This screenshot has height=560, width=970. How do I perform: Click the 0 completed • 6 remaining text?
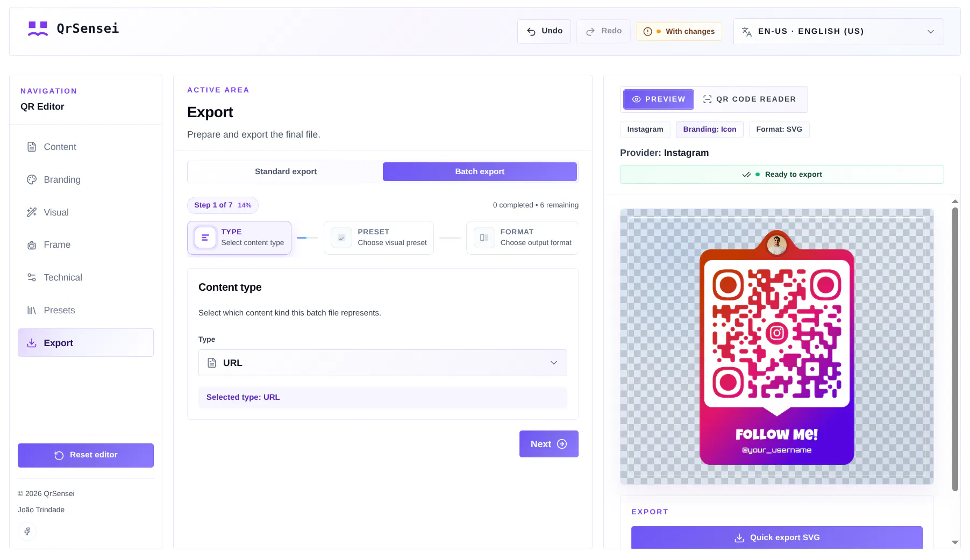coord(536,205)
